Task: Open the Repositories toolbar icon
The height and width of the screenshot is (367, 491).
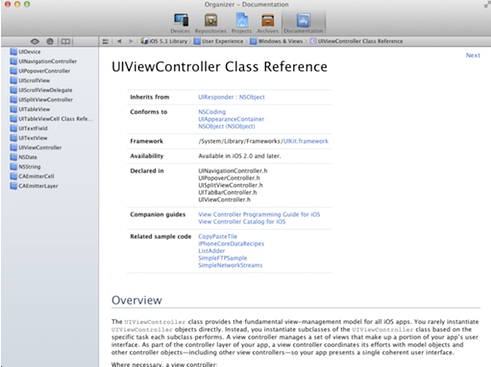Action: 211,23
